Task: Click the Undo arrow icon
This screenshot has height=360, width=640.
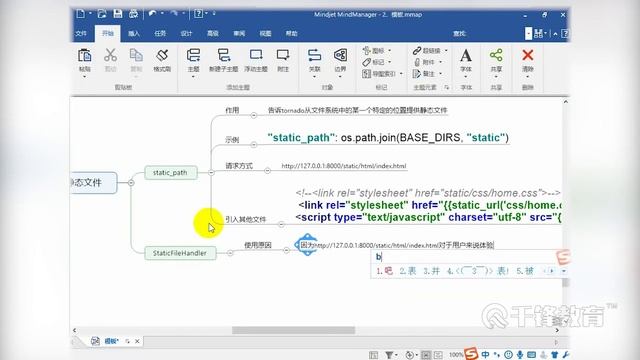Action: (x=152, y=14)
